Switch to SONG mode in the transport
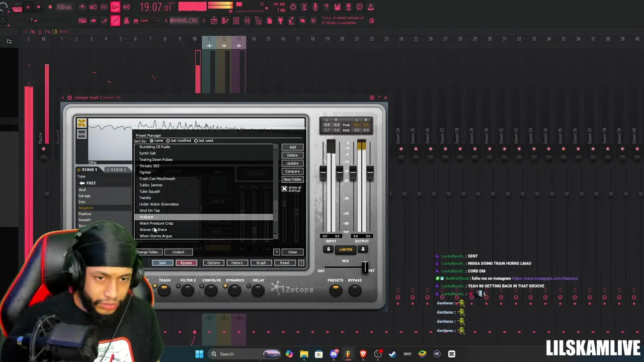The height and width of the screenshot is (362, 644). (18, 9)
